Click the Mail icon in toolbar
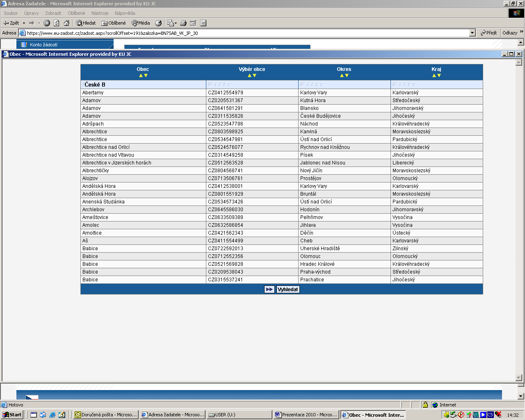This screenshot has height=420, width=525. (171, 23)
